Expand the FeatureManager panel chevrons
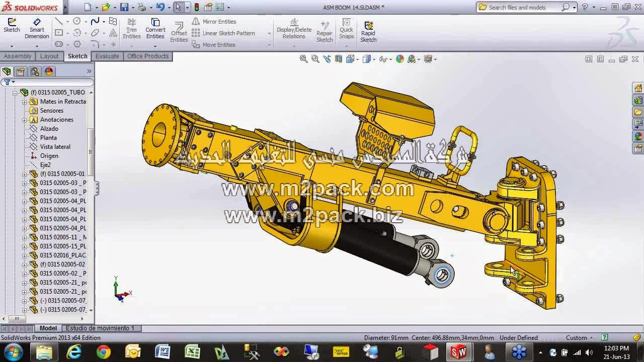Screen dimensions: 644x362 coord(89,71)
